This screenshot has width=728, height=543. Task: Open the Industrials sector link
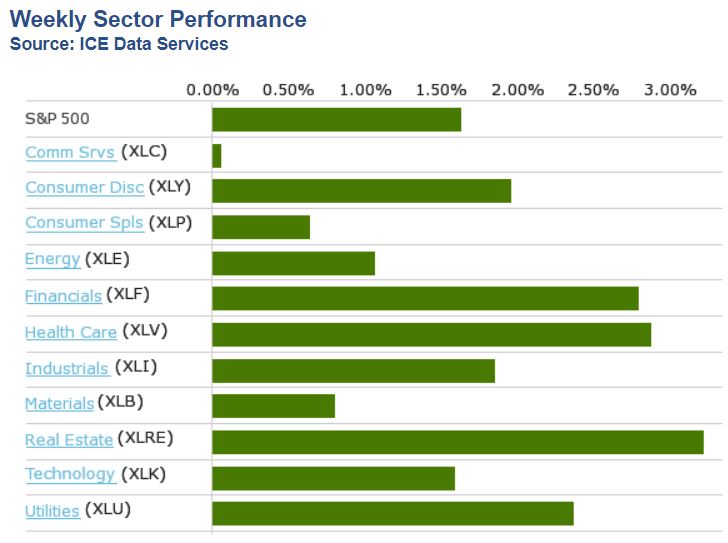[67, 368]
